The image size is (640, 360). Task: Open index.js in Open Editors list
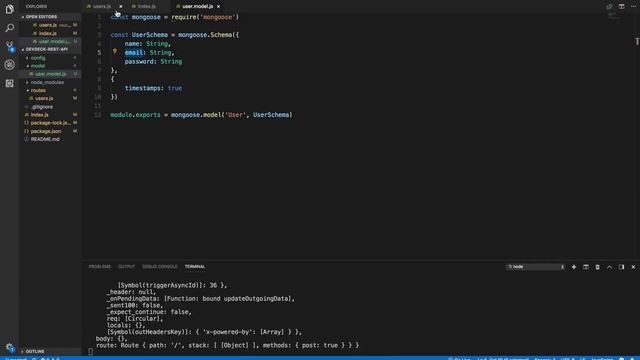point(51,33)
